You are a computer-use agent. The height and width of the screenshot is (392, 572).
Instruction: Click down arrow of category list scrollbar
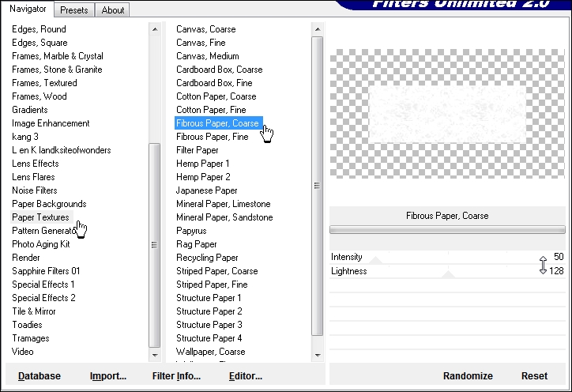(155, 355)
